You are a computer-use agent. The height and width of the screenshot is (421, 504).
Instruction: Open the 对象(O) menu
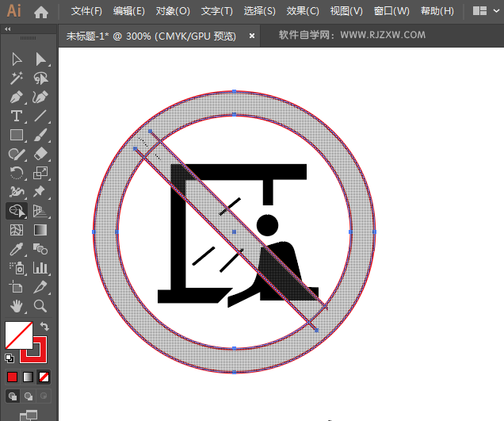(x=173, y=11)
